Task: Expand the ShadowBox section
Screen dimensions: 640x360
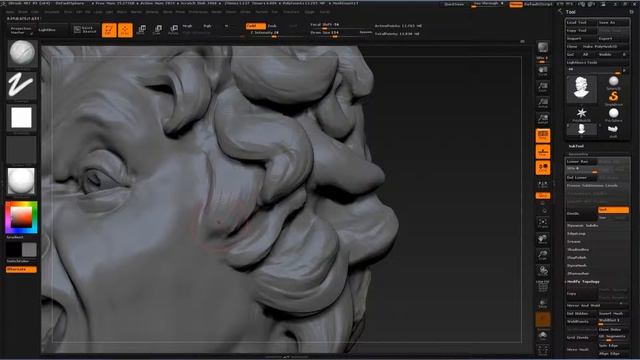Action: tap(578, 249)
